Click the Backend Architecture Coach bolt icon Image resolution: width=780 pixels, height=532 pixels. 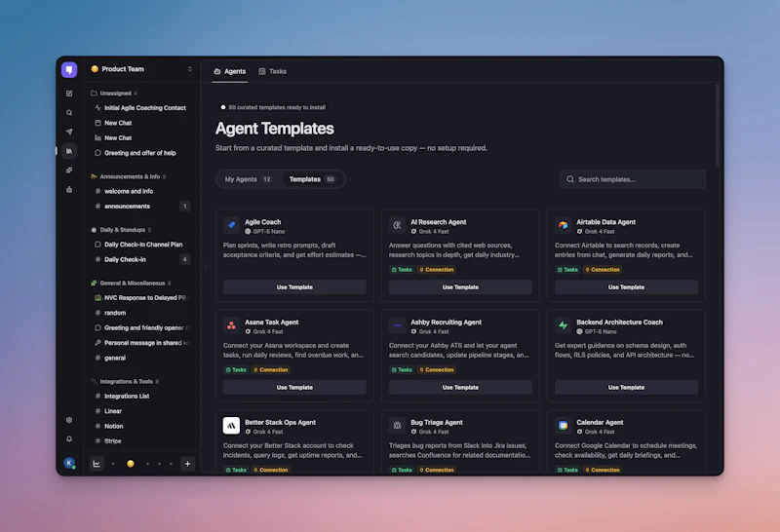(x=563, y=325)
